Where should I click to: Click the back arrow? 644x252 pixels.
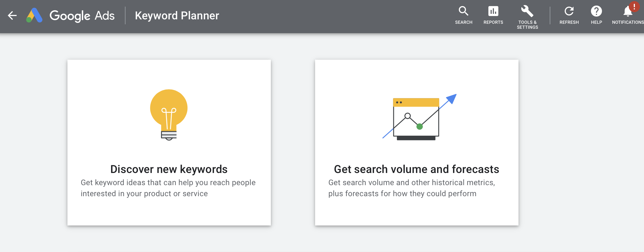pyautogui.click(x=12, y=16)
